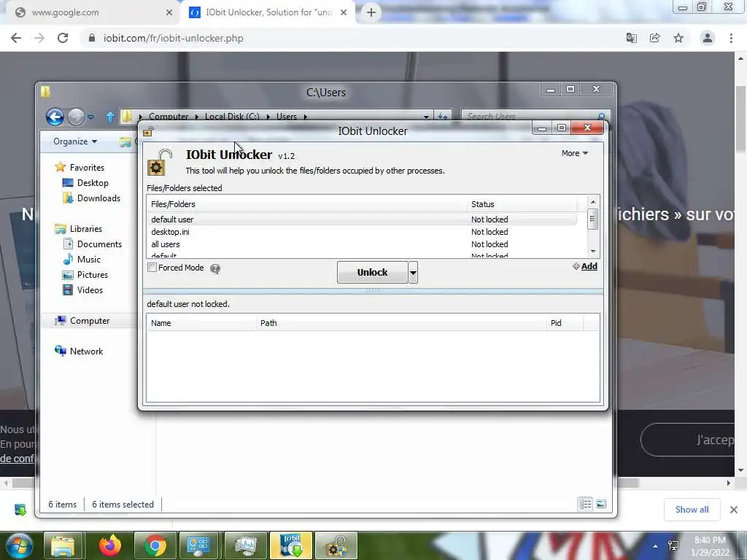
Task: Click the IObit Unlocker title bar icon
Action: (148, 131)
